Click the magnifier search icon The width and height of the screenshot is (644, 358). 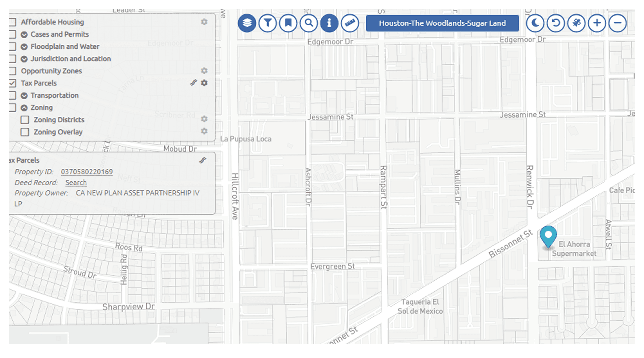pos(309,23)
